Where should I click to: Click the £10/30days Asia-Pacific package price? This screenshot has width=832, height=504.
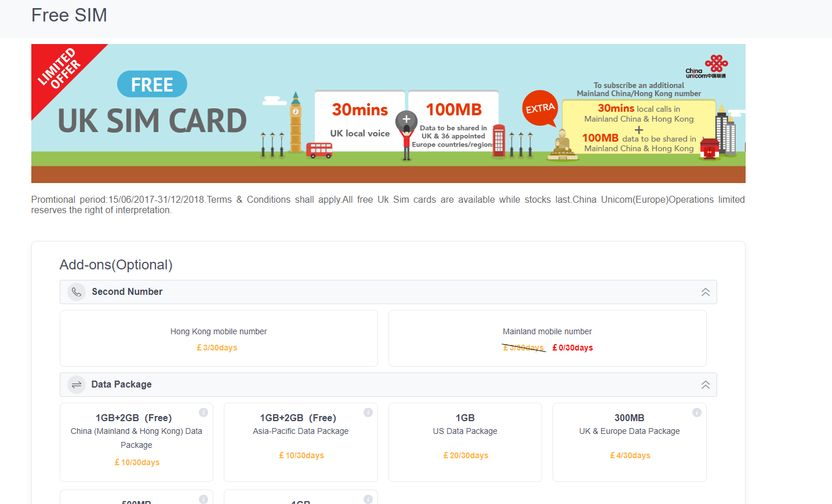[x=301, y=455]
